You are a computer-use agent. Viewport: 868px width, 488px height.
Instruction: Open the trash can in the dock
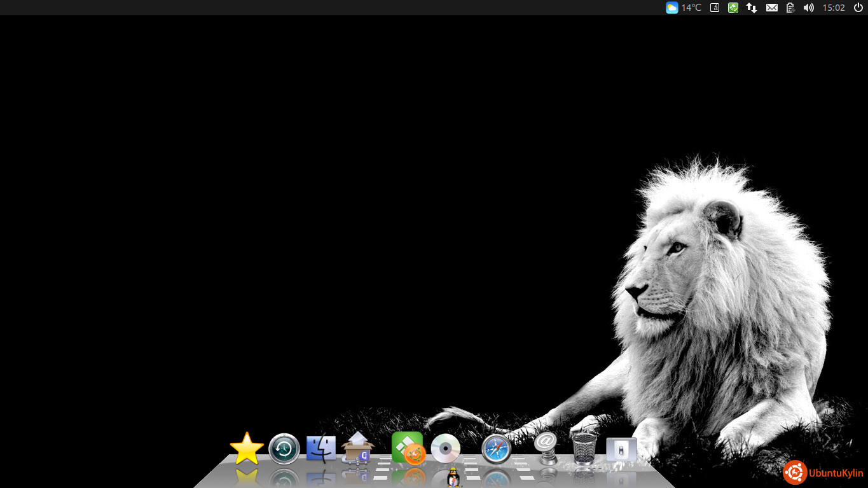(x=584, y=449)
